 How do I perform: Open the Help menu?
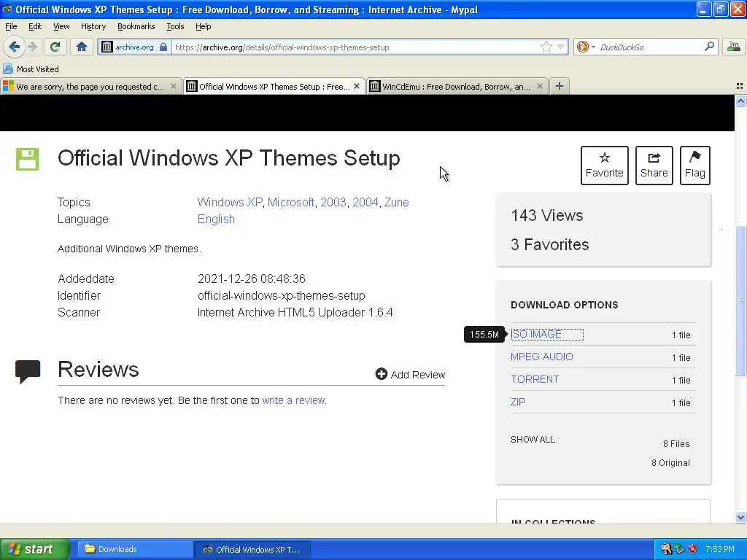[x=203, y=26]
